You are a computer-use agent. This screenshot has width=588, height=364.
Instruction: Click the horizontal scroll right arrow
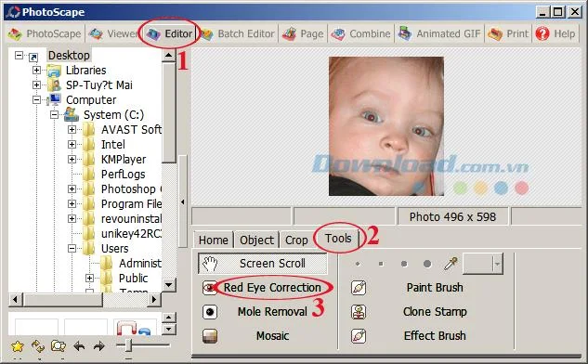pyautogui.click(x=153, y=300)
